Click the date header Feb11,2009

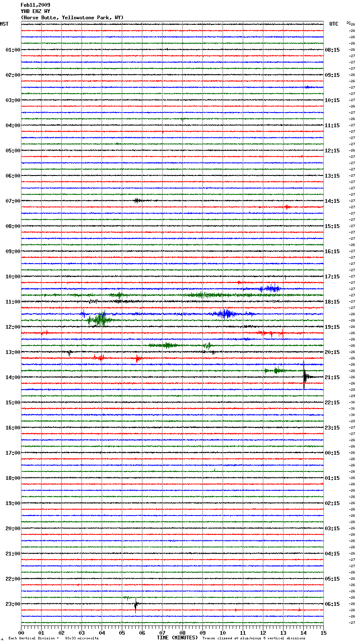35,5
